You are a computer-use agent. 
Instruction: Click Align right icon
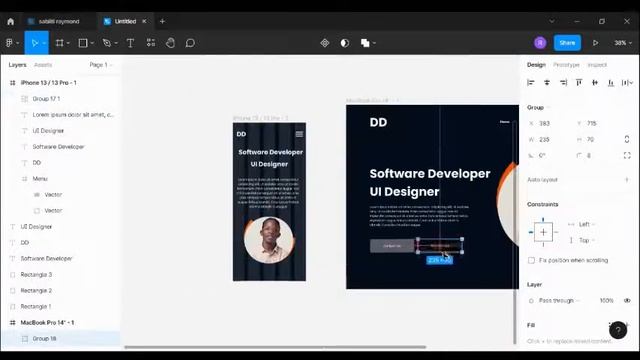563,82
